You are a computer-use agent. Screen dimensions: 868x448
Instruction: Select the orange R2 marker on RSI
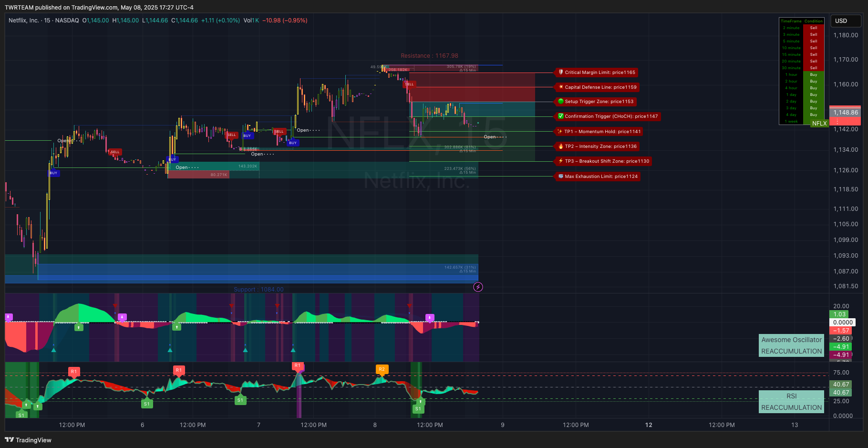coord(382,369)
